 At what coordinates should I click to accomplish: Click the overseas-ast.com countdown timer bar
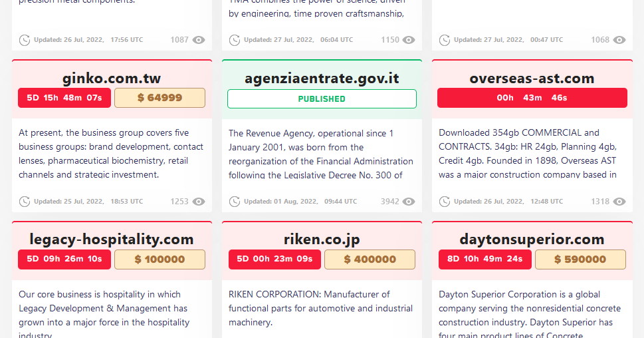532,98
